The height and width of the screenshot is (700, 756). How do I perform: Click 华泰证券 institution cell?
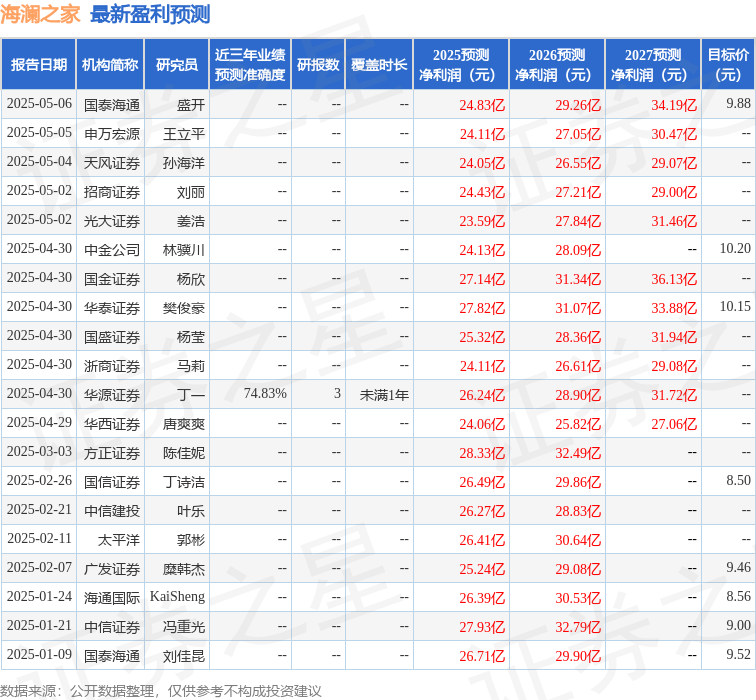point(112,308)
